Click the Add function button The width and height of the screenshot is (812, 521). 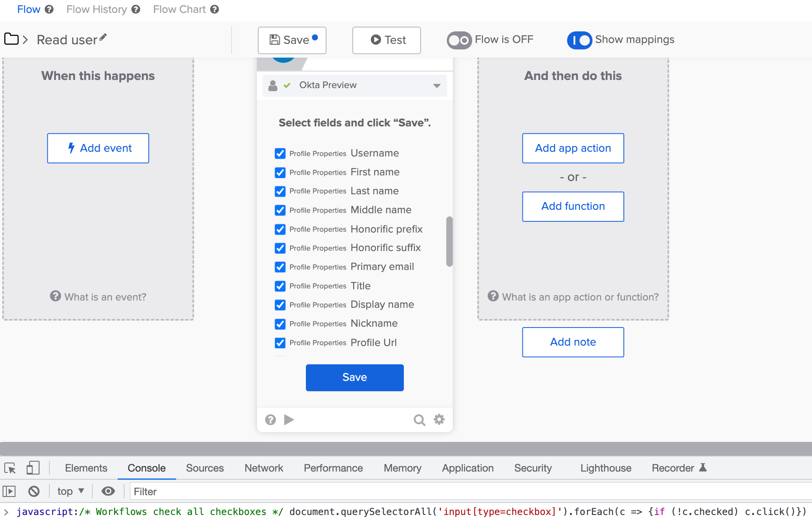[x=573, y=207]
